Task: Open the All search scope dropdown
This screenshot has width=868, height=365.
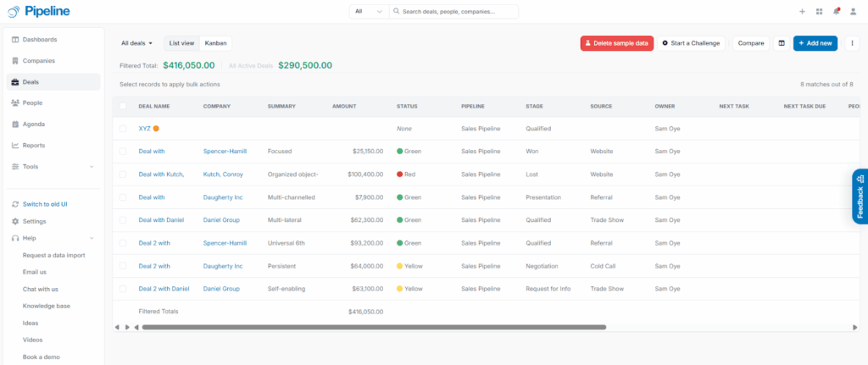Action: click(x=369, y=12)
